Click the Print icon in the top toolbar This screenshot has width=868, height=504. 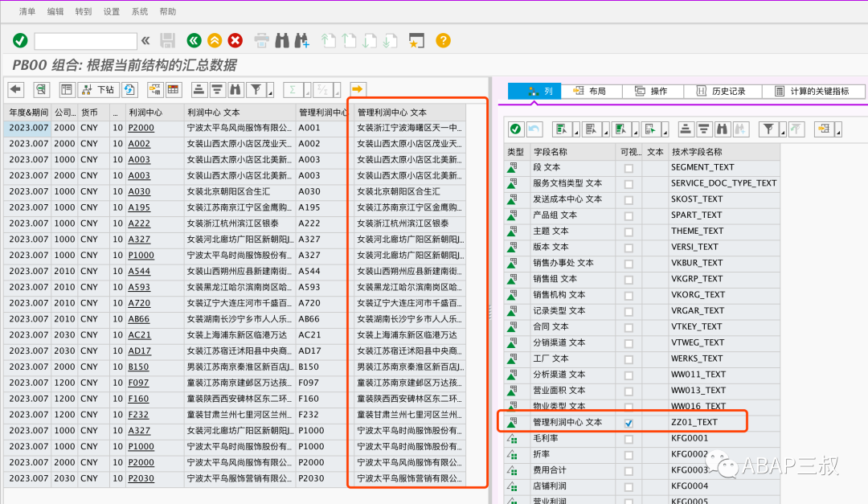(x=261, y=40)
